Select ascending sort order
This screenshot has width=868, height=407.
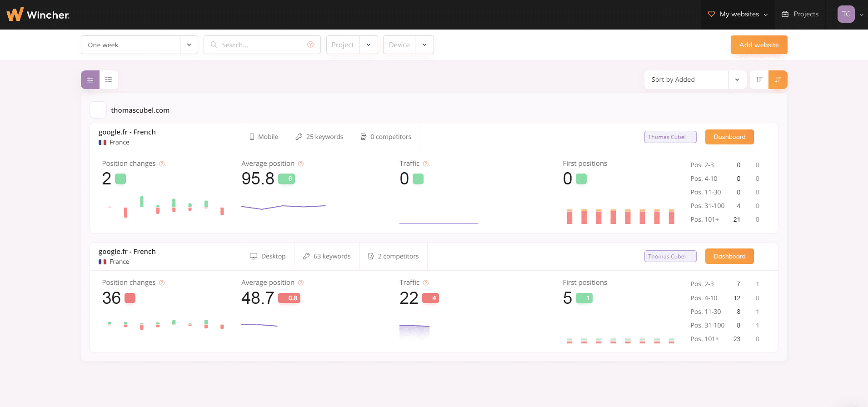click(759, 79)
